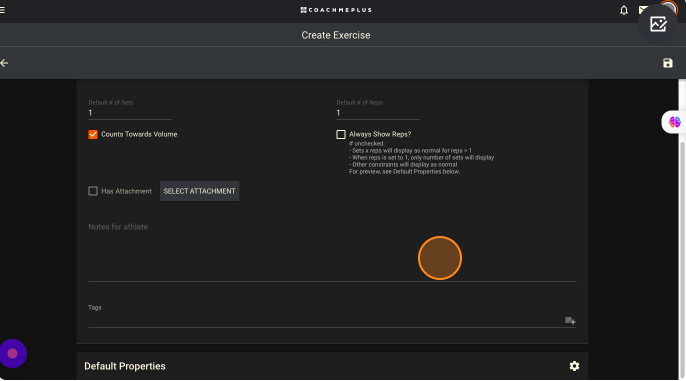This screenshot has width=686, height=381.
Task: Click the 'For preview, see Default Properties below.' text
Action: 404,172
